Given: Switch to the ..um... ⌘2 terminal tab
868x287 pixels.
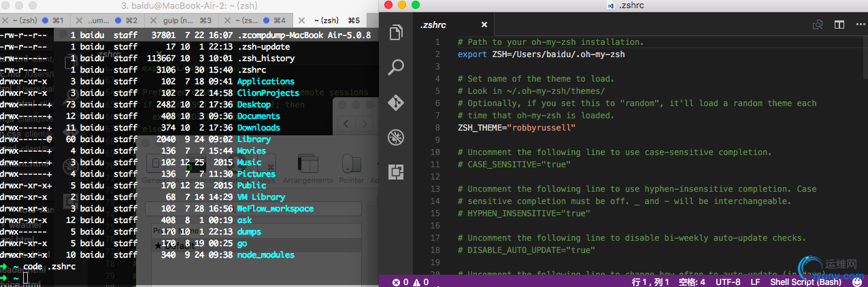Looking at the screenshot, I should point(108,21).
